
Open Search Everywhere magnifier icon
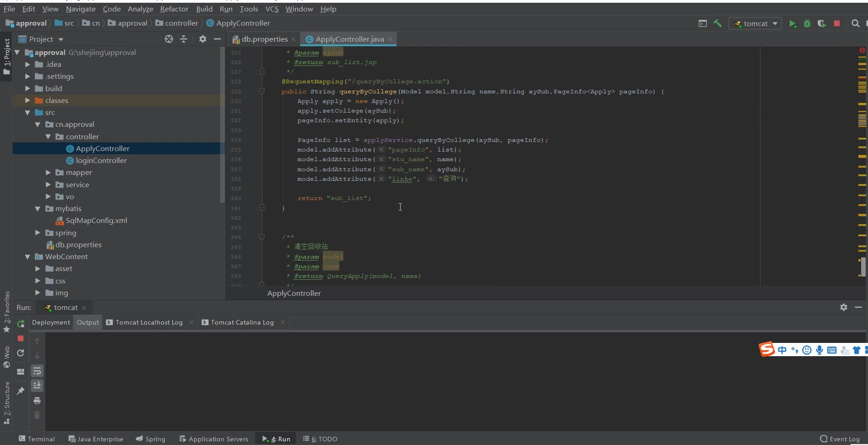point(855,23)
